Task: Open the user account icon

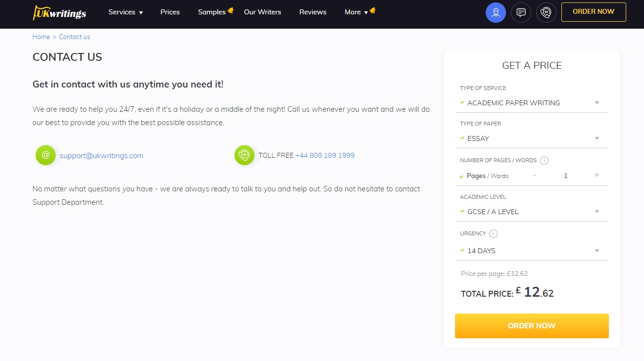Action: (x=496, y=12)
